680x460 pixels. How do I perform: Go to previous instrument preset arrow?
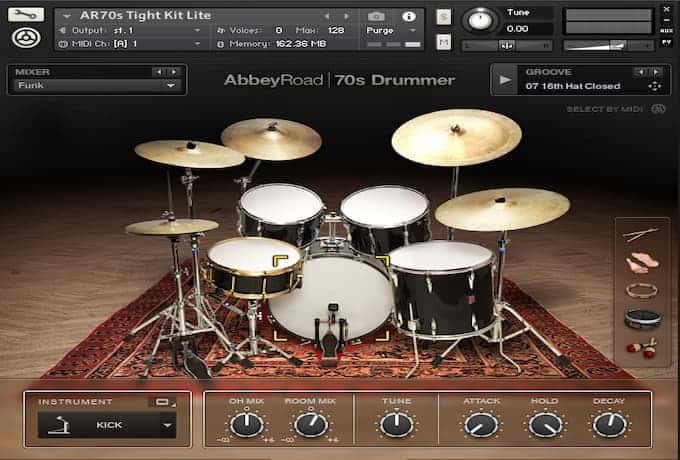coord(327,16)
